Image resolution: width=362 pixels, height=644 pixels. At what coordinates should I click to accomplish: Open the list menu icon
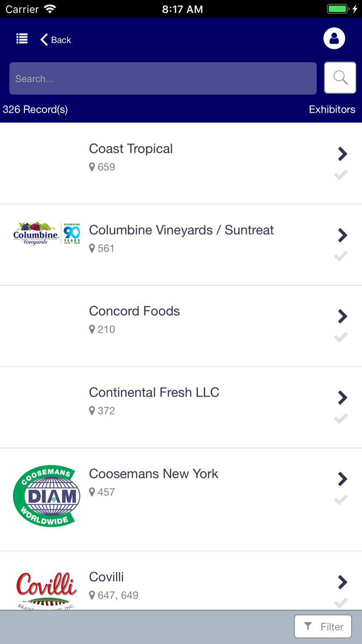coord(22,38)
